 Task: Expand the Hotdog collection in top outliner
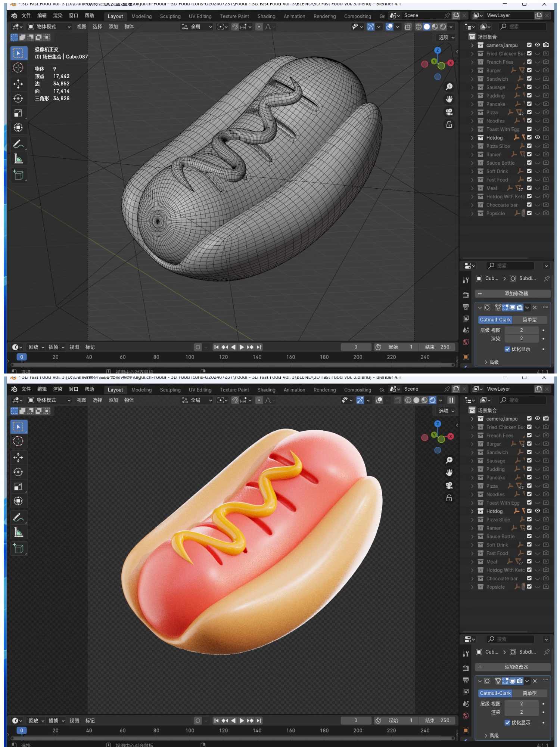[472, 138]
